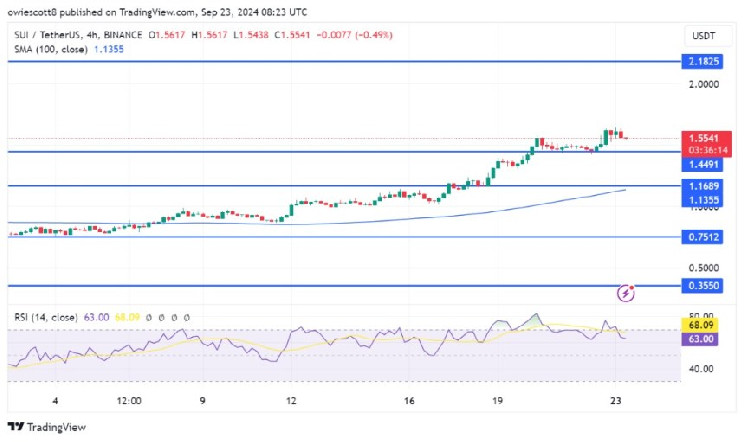The image size is (745, 442).
Task: Click the date 9 on time axis
Action: pyautogui.click(x=202, y=401)
